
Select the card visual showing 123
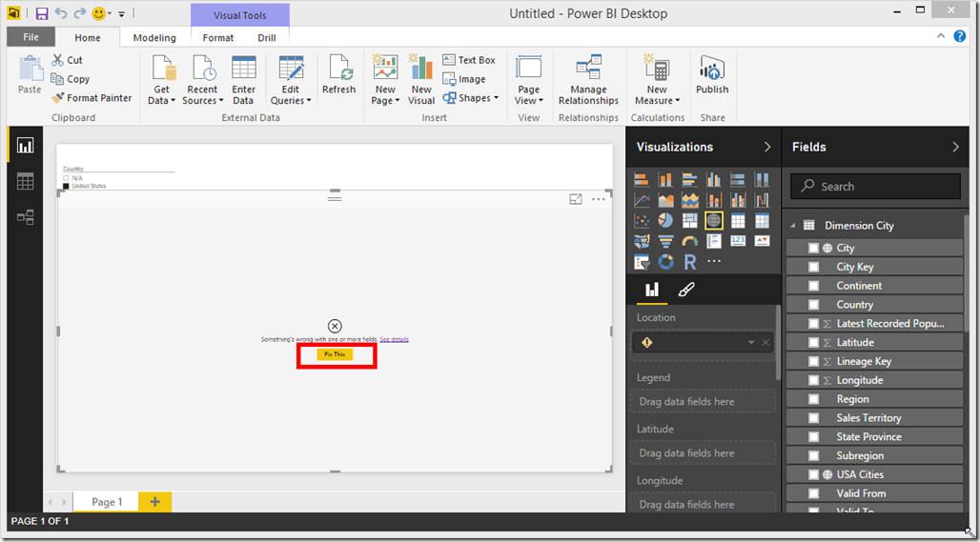[x=738, y=241]
